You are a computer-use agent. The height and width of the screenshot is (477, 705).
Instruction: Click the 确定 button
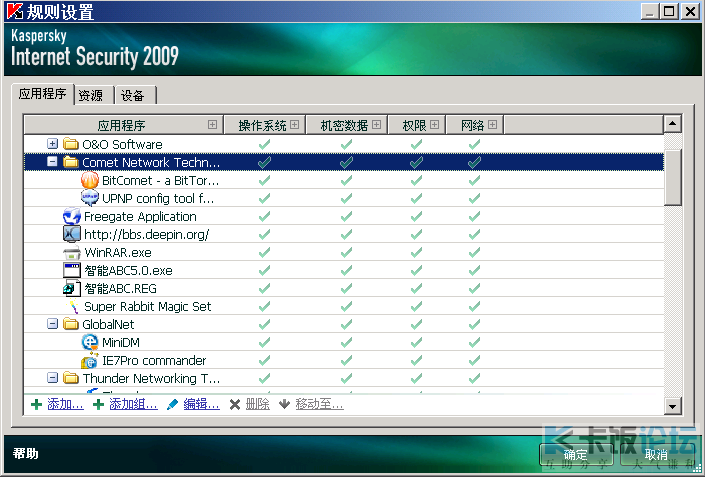pos(576,455)
